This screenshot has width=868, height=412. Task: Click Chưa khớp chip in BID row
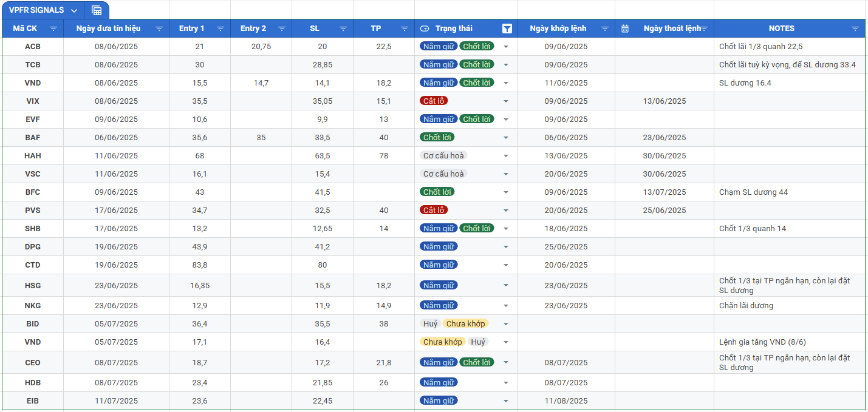[466, 323]
